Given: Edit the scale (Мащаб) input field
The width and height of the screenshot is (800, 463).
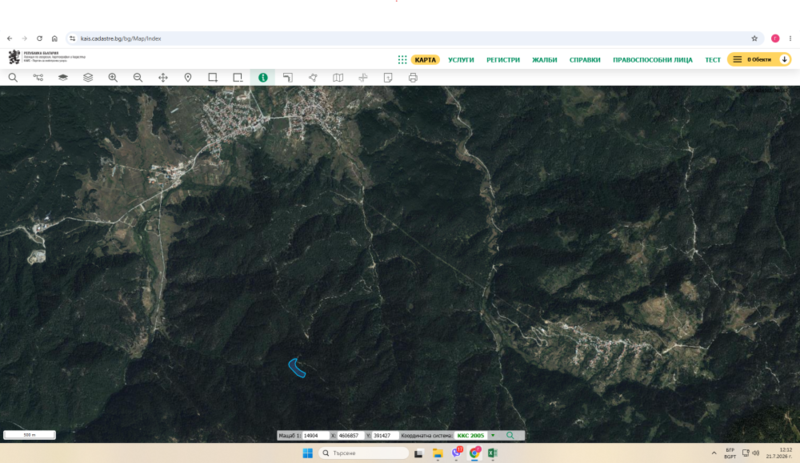Looking at the screenshot, I should pos(315,435).
